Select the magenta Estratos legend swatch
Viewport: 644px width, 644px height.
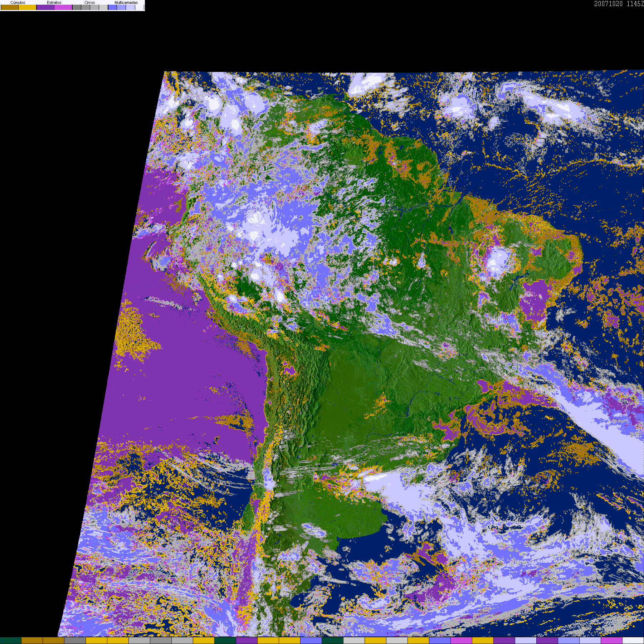click(63, 7)
